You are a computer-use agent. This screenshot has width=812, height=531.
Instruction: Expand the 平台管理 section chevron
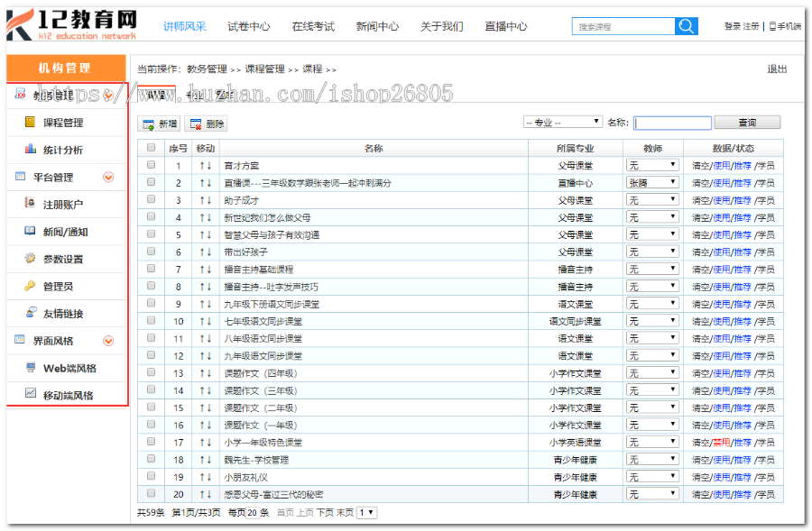(109, 177)
